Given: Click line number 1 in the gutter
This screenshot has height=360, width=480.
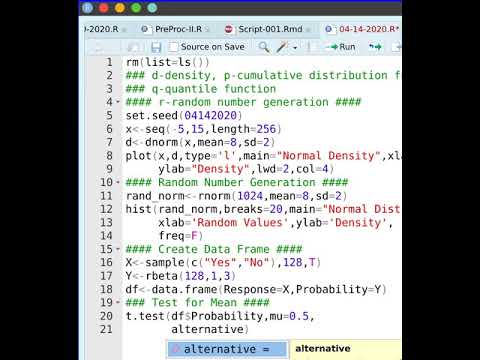Looking at the screenshot, I should (109, 62).
